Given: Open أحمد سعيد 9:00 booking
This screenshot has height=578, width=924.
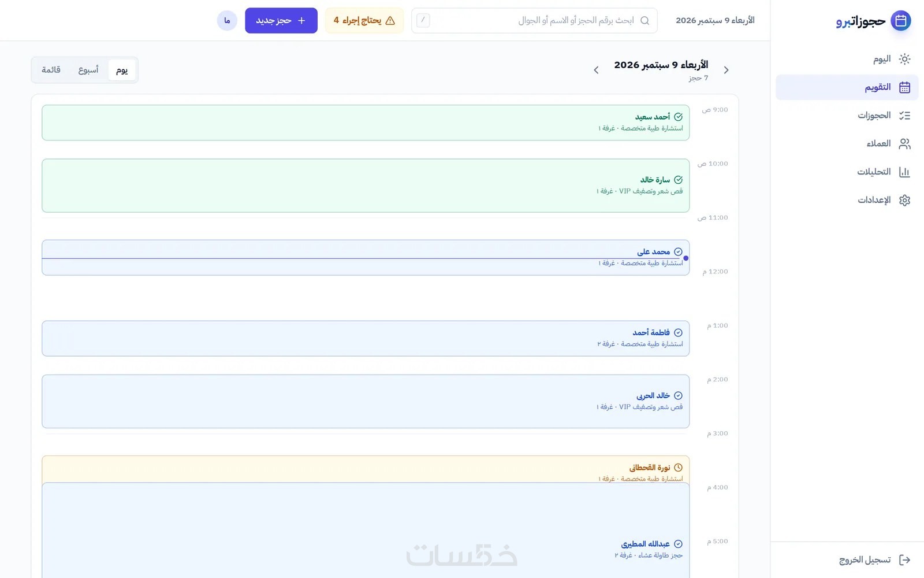Looking at the screenshot, I should [x=366, y=123].
